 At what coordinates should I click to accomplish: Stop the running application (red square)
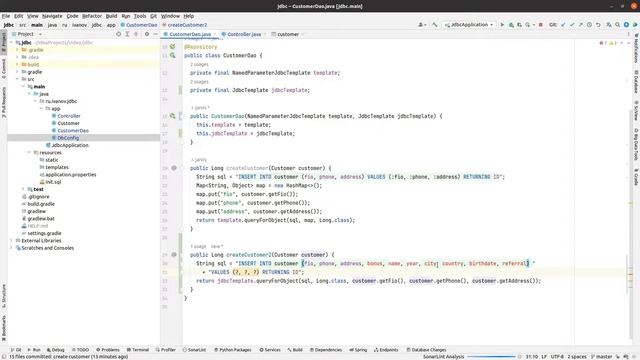[541, 25]
